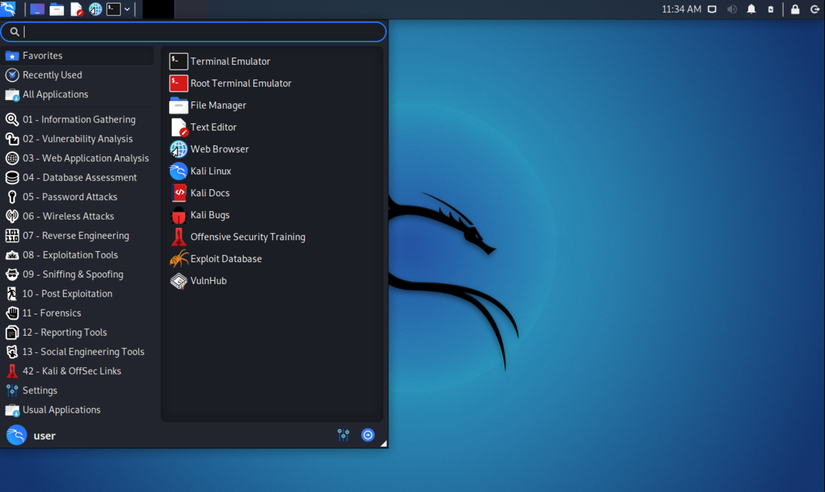Click the user avatar in menu footer
This screenshot has width=825, height=492.
16,435
